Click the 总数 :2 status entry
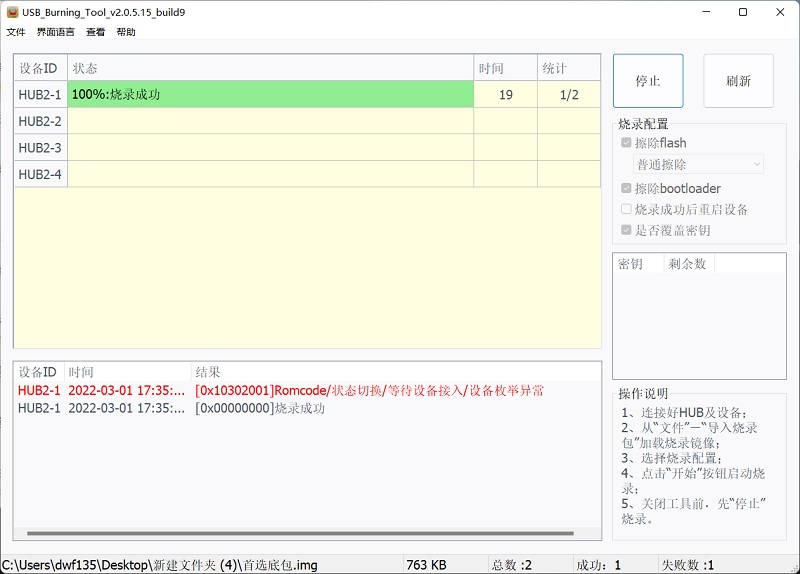 pyautogui.click(x=512, y=565)
